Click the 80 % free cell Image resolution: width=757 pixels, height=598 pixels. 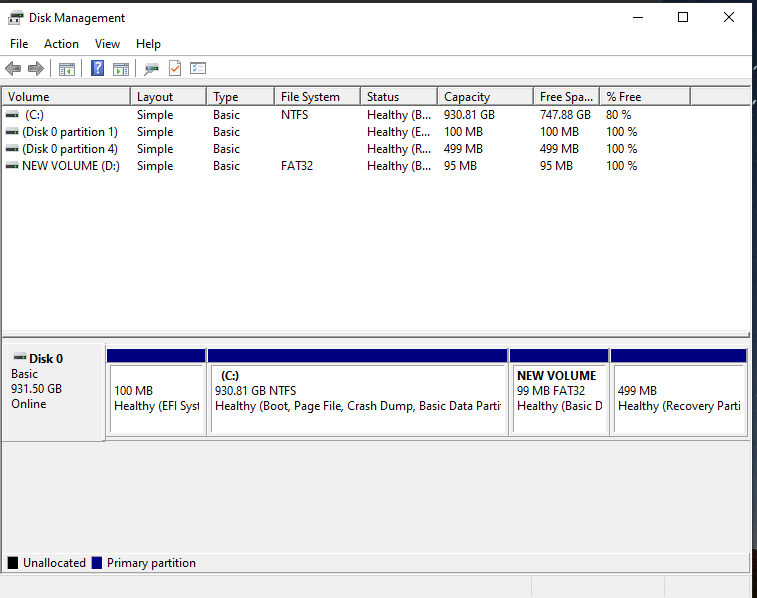[618, 115]
